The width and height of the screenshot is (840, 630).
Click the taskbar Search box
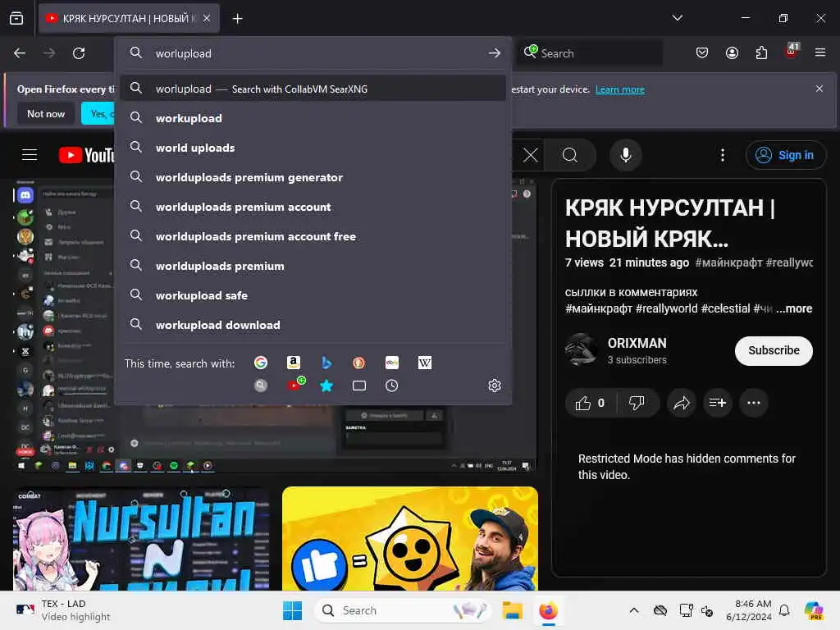(x=402, y=610)
